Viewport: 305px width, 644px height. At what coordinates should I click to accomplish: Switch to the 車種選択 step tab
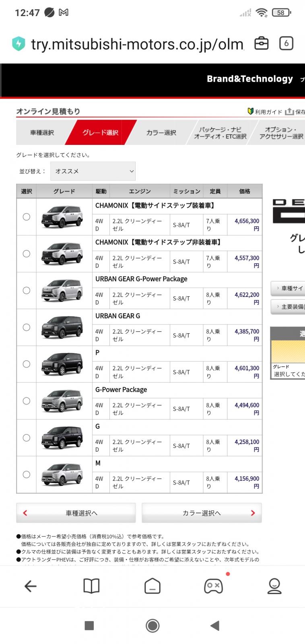point(42,132)
